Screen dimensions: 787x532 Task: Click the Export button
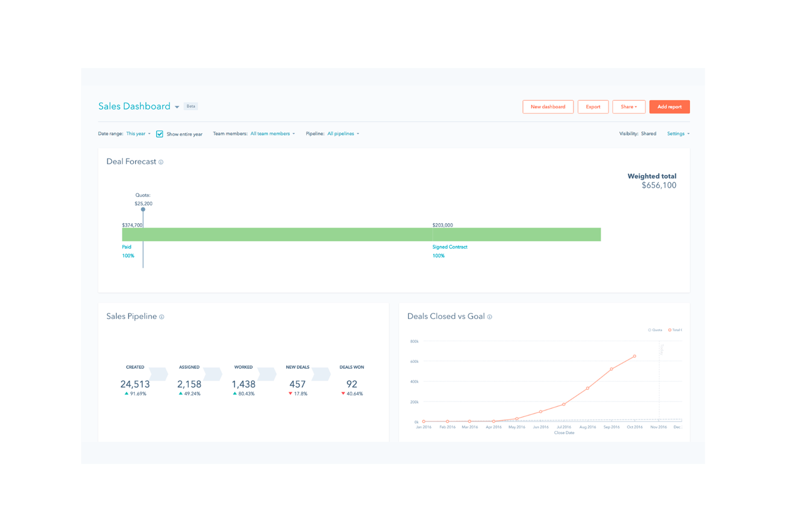[593, 107]
